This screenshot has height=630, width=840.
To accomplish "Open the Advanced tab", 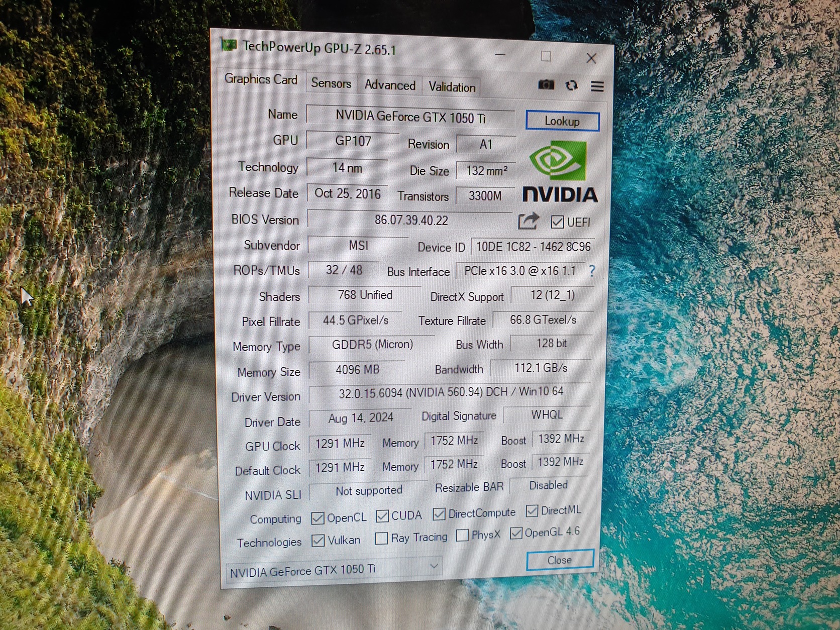I will 390,85.
